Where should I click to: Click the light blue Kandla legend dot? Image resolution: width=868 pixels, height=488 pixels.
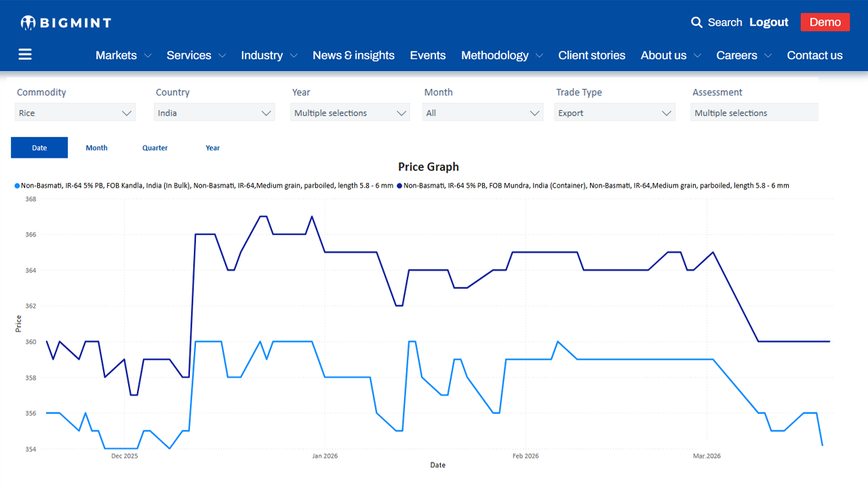(x=17, y=186)
